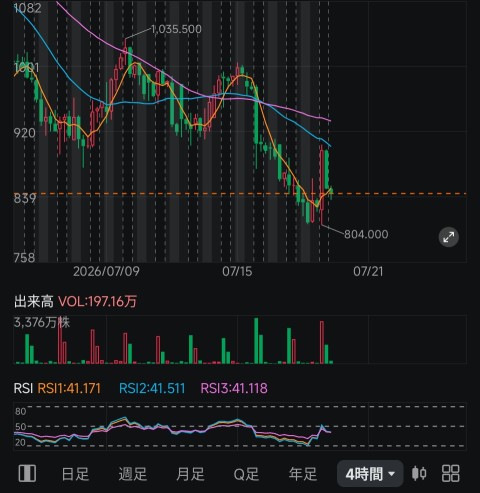Tap the RSI3:41.118 value
The image size is (480, 493).
(x=234, y=388)
